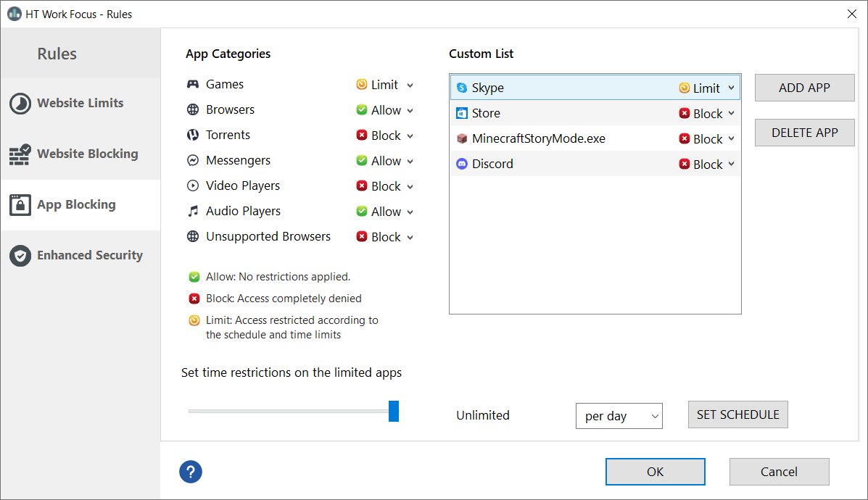Image resolution: width=868 pixels, height=500 pixels.
Task: Open help with the question mark icon
Action: (191, 472)
